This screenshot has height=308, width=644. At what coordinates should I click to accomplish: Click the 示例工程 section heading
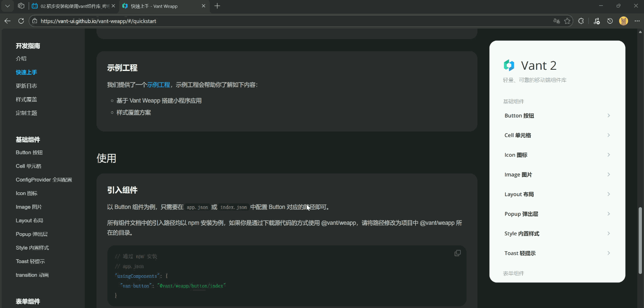[123, 68]
